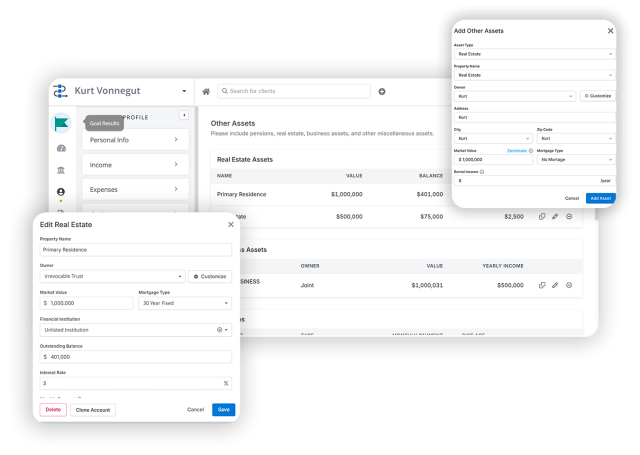Cancel the Add Other Assets dialog
The image size is (640, 455).
tap(571, 198)
